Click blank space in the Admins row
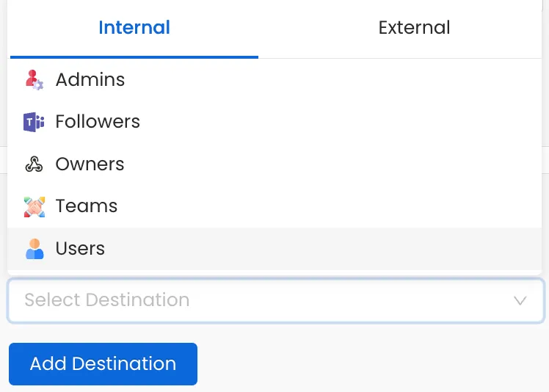Screen dimensions: 549x392 (330, 79)
